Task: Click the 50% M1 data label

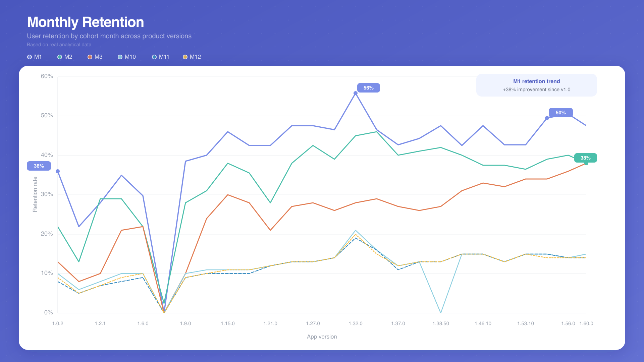Action: pos(560,113)
